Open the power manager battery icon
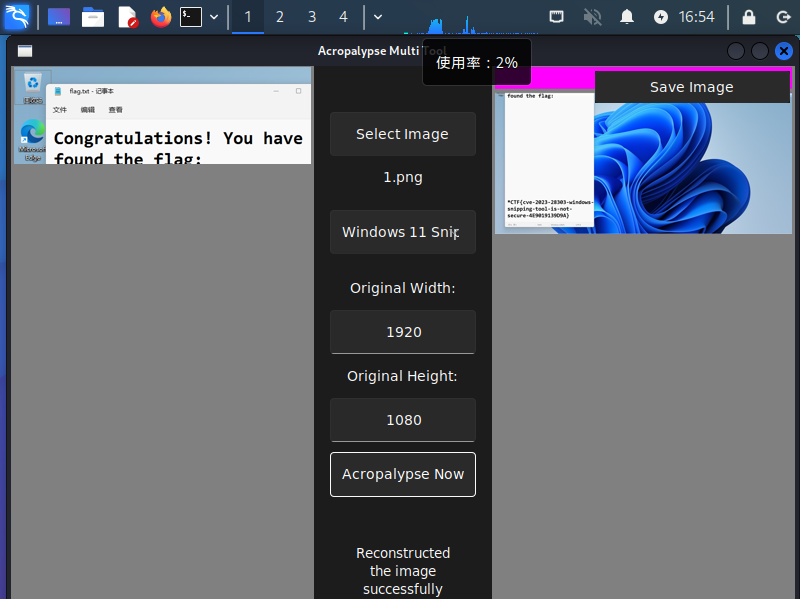 (660, 17)
